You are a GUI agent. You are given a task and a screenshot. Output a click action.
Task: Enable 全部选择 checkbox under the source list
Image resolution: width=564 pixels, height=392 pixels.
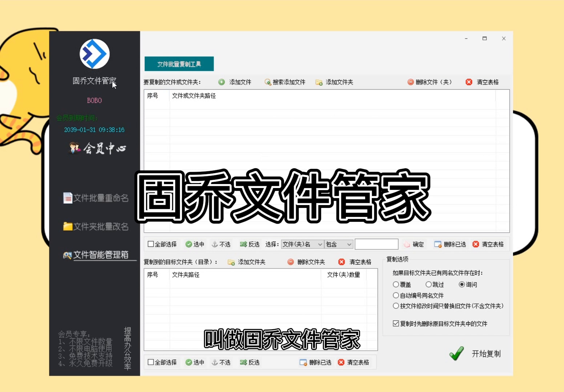[x=151, y=244]
